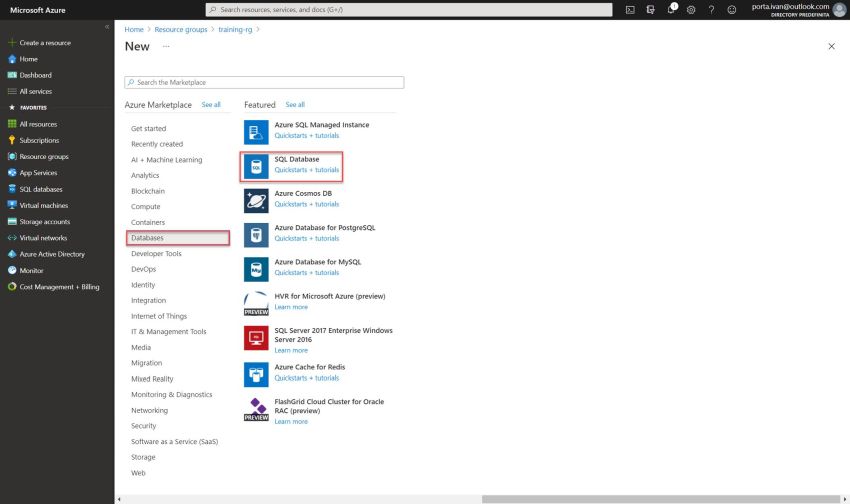The image size is (850, 504).
Task: Open Cloud Shell icon in top bar
Action: [630, 10]
